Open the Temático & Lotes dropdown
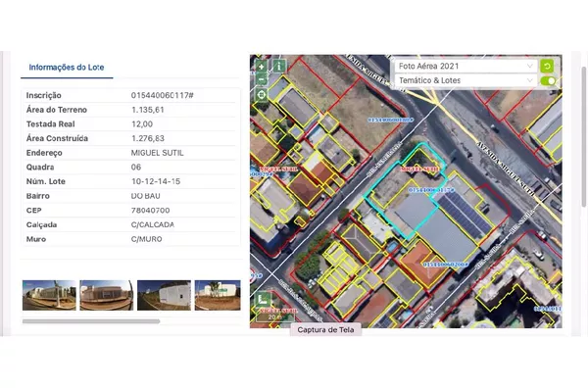This screenshot has width=588, height=388. point(466,80)
